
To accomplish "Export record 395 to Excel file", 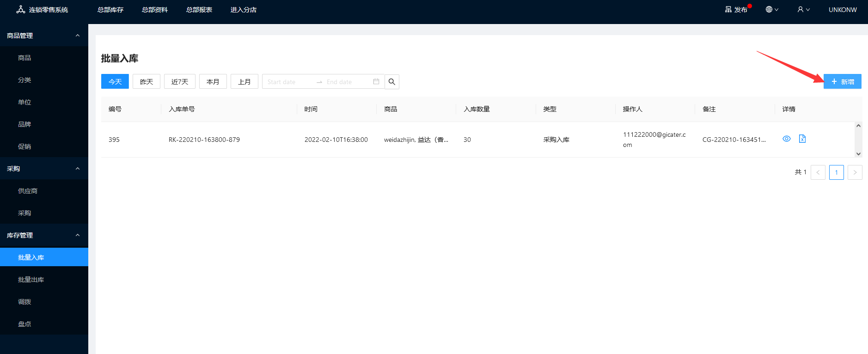I will [x=802, y=139].
